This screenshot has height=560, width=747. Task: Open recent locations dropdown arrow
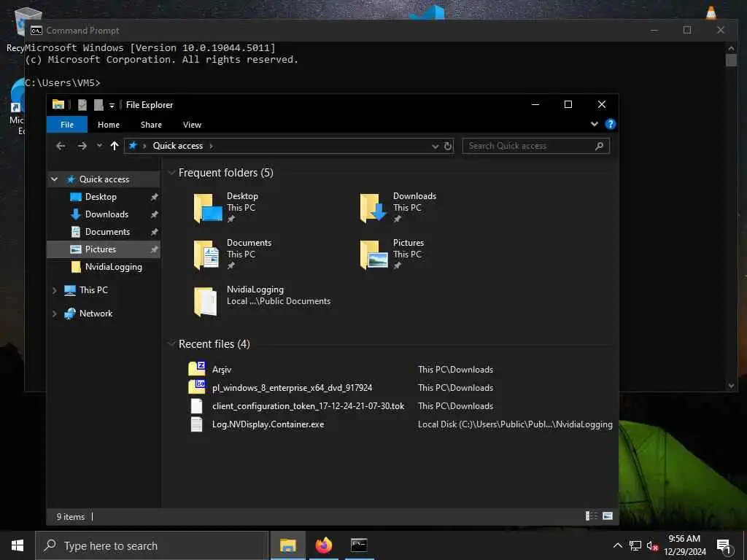[99, 146]
